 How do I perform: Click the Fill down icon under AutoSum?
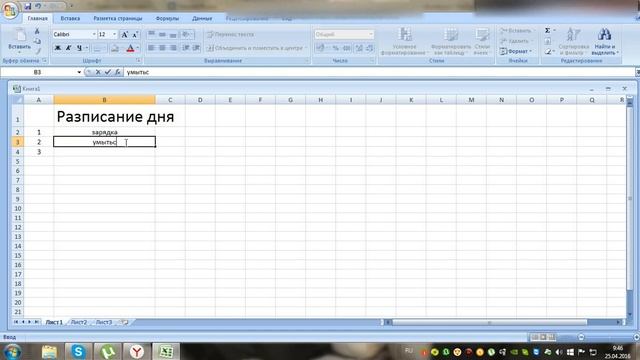(x=548, y=41)
